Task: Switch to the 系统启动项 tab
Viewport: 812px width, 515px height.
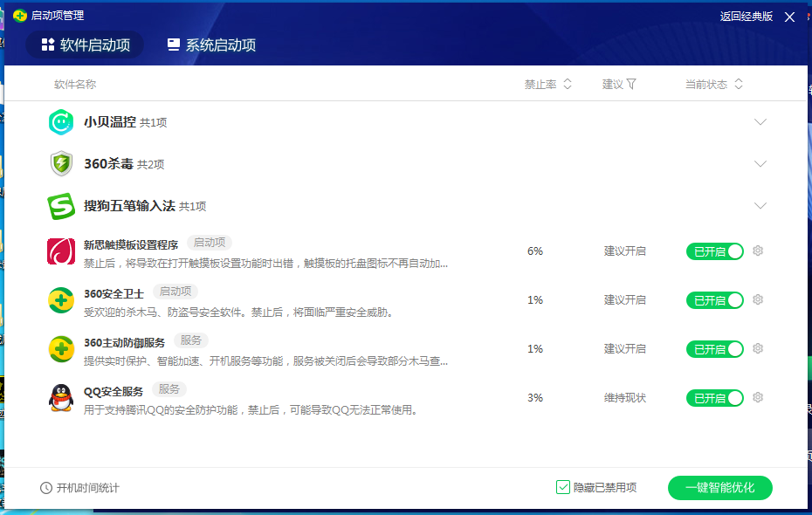Action: click(x=211, y=45)
